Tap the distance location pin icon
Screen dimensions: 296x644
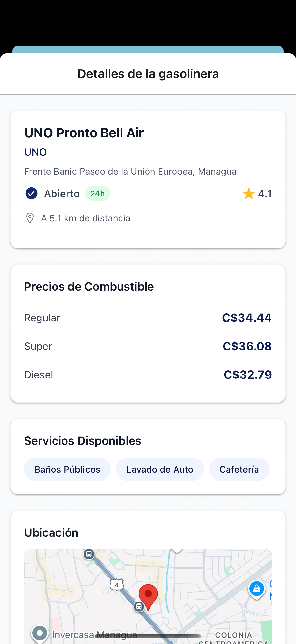click(x=30, y=218)
